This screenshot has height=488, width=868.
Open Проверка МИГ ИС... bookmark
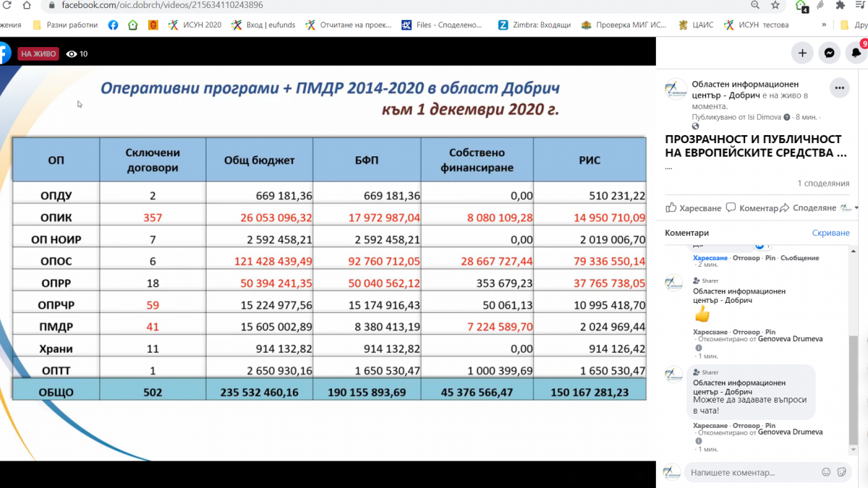(x=624, y=25)
